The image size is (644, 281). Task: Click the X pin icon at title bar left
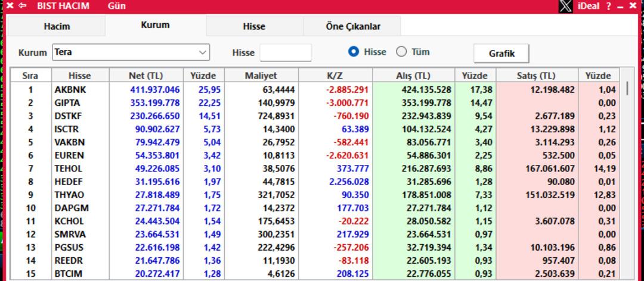(x=10, y=6)
